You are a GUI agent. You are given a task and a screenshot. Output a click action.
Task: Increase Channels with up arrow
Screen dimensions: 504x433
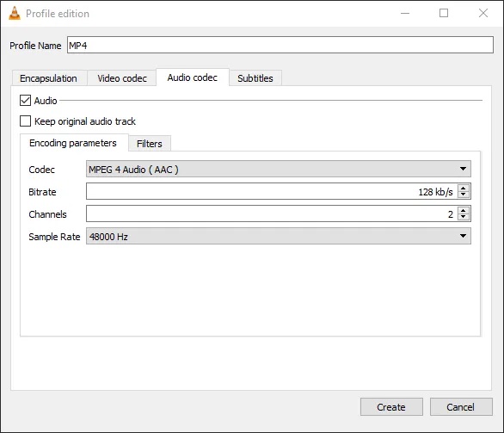(x=464, y=210)
